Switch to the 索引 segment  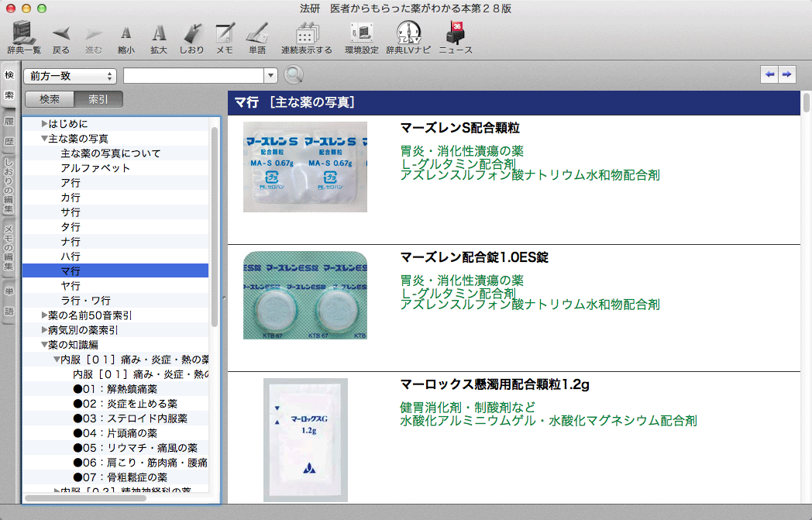(x=98, y=99)
